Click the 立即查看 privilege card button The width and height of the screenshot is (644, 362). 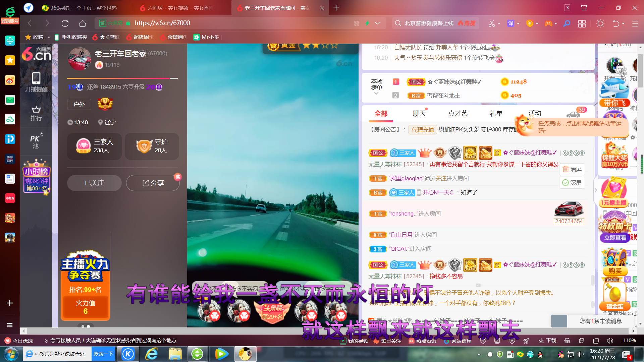(615, 238)
